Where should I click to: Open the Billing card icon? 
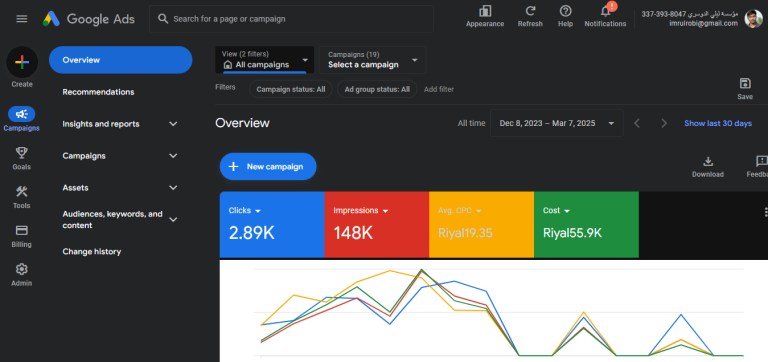pos(22,230)
